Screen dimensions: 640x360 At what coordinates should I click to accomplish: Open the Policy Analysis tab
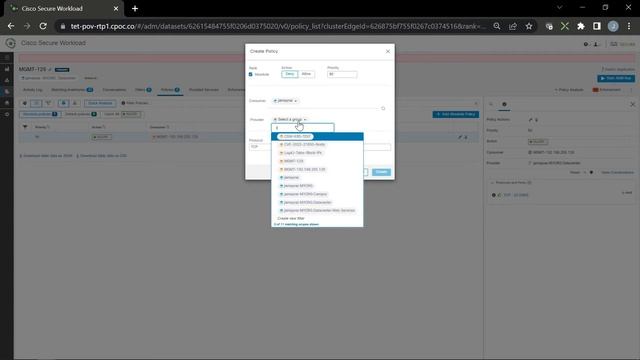click(x=569, y=90)
